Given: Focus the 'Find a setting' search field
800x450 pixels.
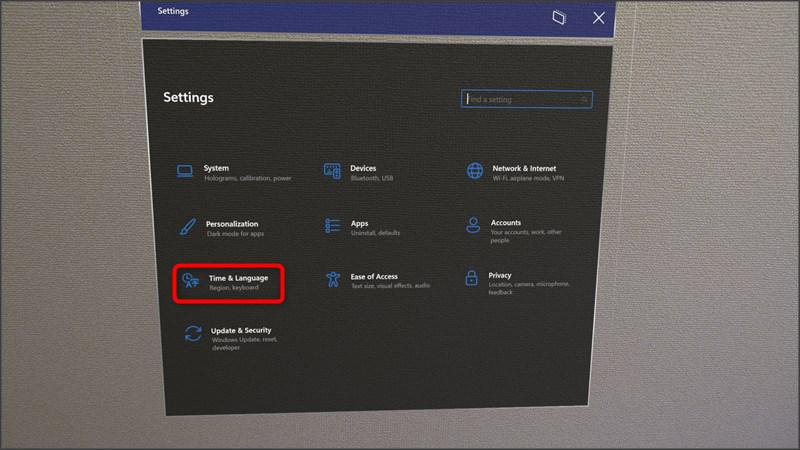Looking at the screenshot, I should coord(520,100).
